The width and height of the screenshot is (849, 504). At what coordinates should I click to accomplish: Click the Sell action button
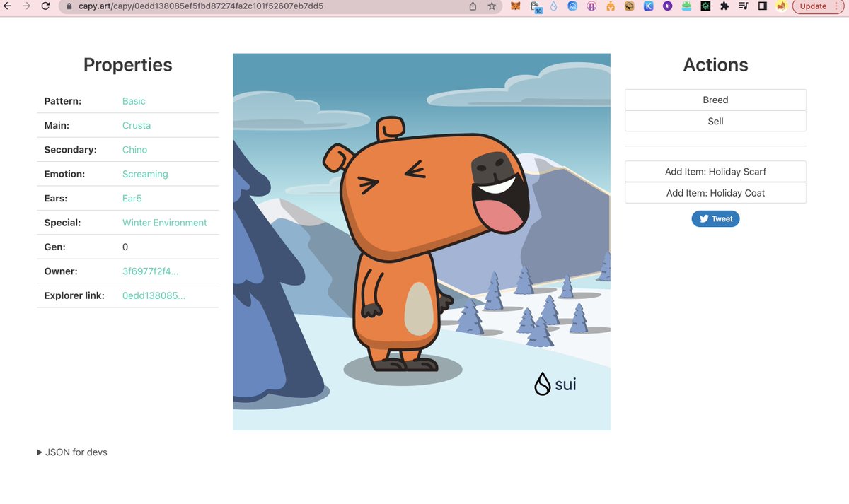coord(715,121)
